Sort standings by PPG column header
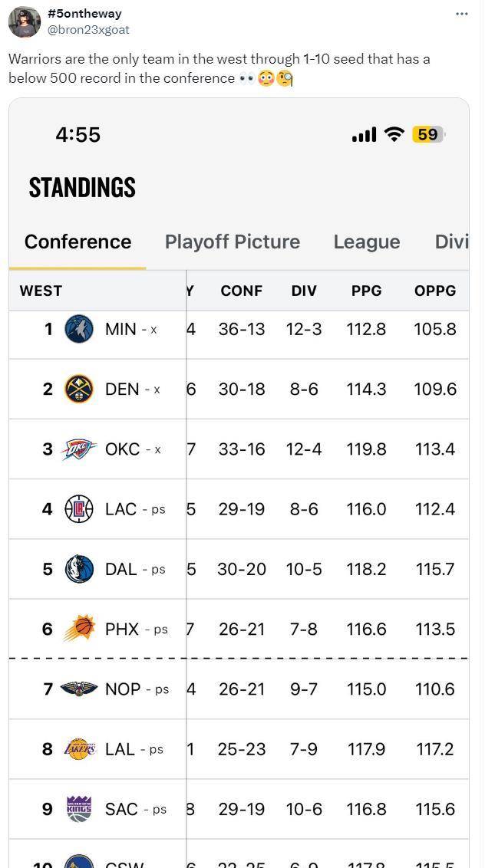This screenshot has height=868, width=485. (x=366, y=291)
